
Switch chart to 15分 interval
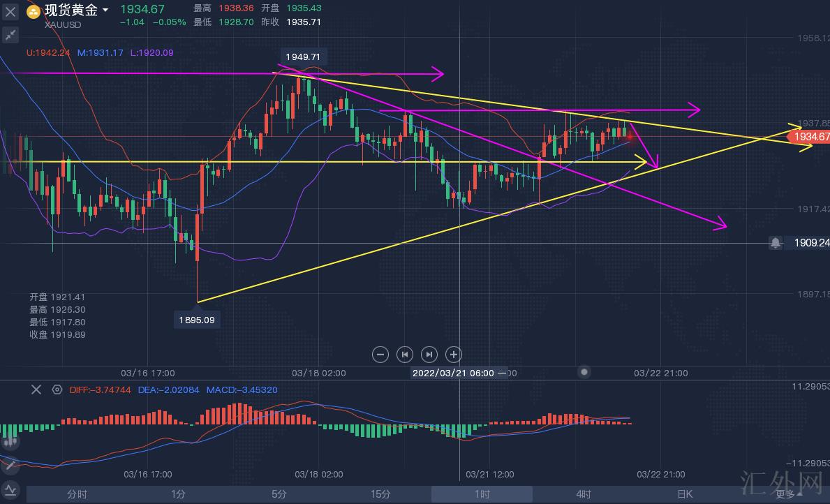380,494
